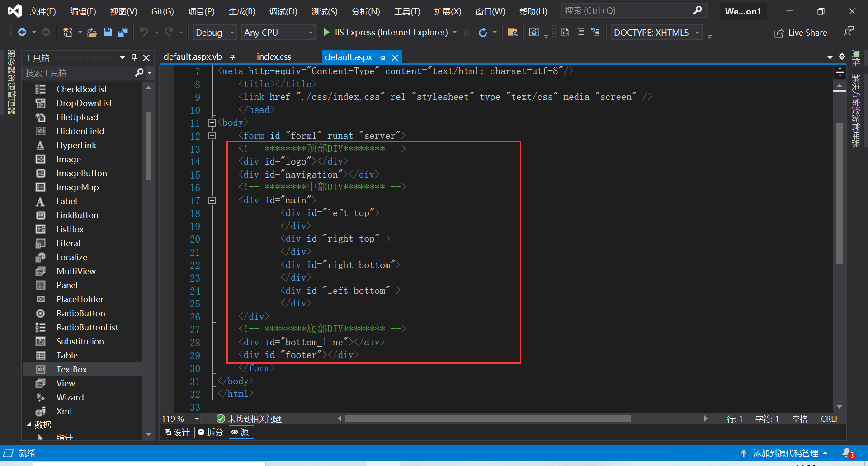The height and width of the screenshot is (466, 868).
Task: Click the editor settings gear icon
Action: 842,56
